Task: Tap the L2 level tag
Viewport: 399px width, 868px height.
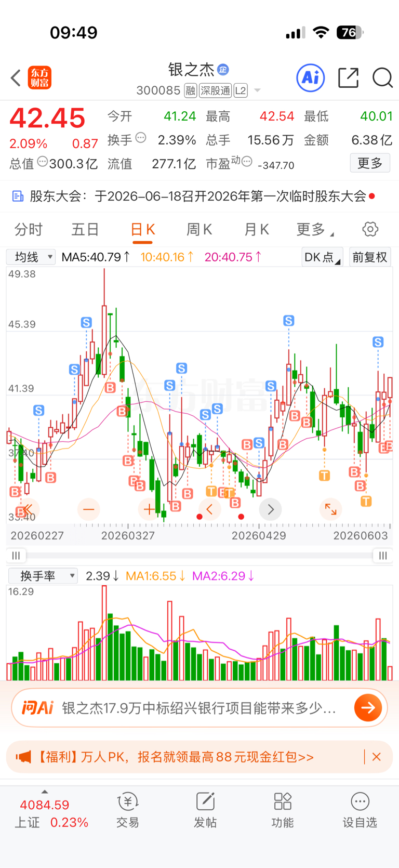Action: 241,91
